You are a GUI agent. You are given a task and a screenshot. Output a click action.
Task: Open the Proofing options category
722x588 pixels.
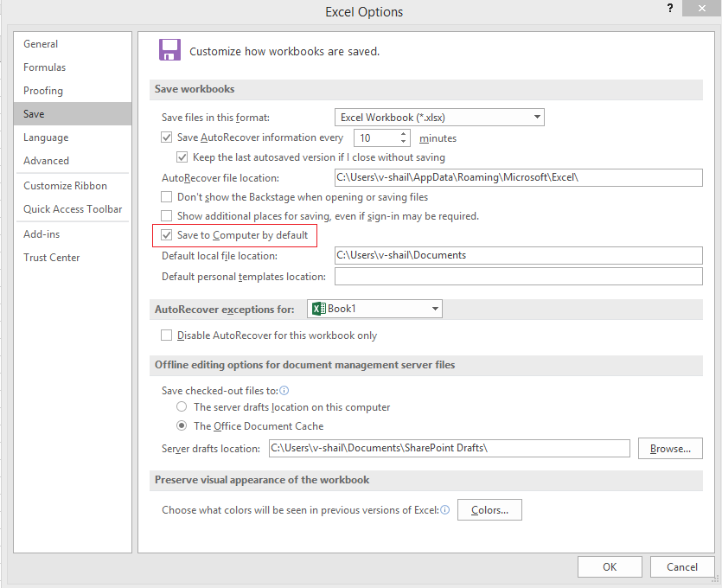(73, 90)
